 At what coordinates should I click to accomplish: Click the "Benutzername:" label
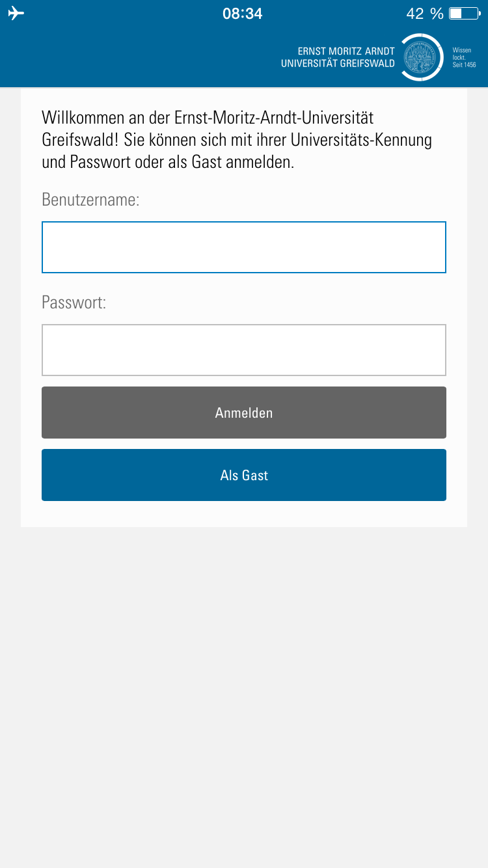coord(90,199)
